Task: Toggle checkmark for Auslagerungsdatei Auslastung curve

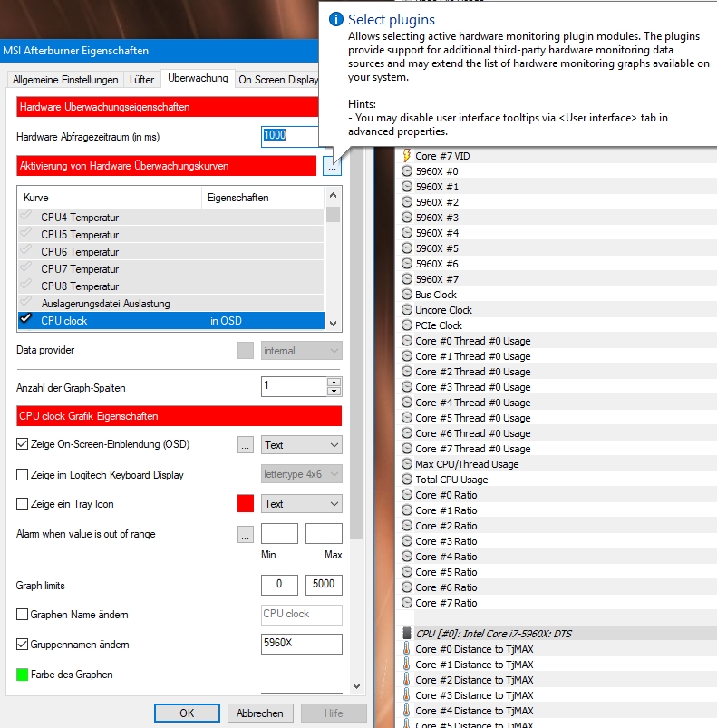Action: [26, 302]
